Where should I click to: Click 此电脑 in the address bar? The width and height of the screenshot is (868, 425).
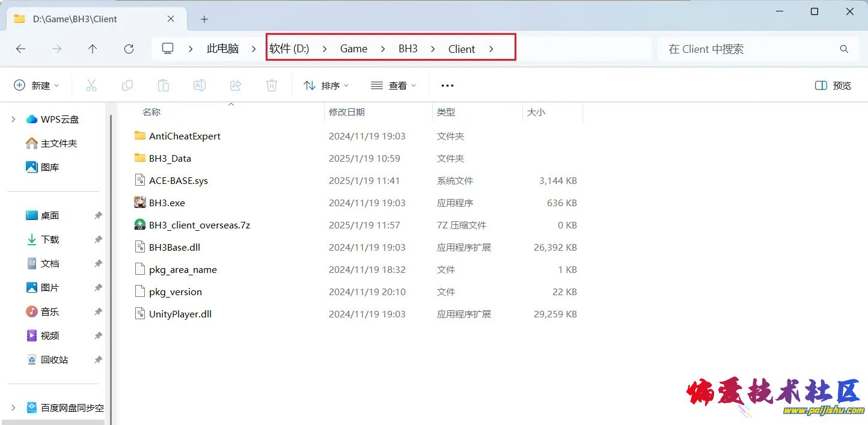223,49
